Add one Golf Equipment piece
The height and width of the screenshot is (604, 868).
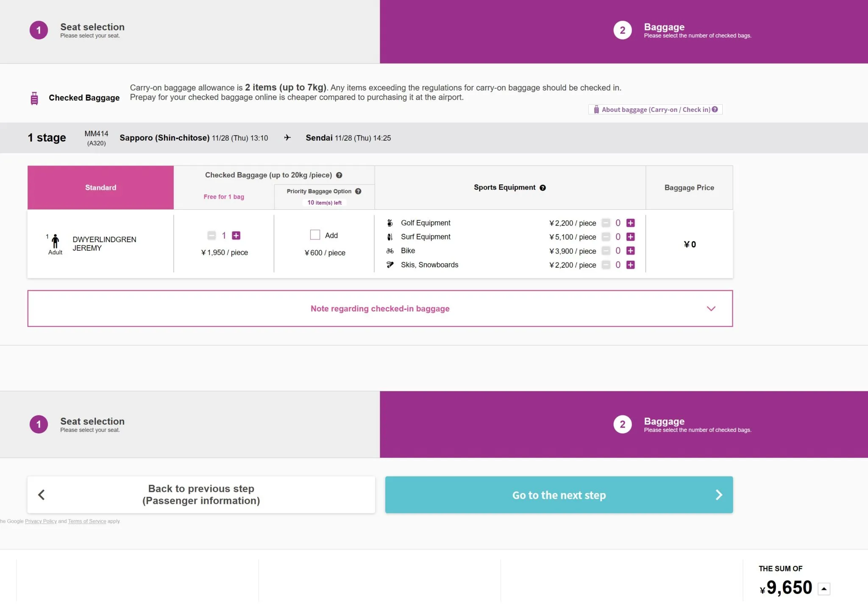click(630, 223)
